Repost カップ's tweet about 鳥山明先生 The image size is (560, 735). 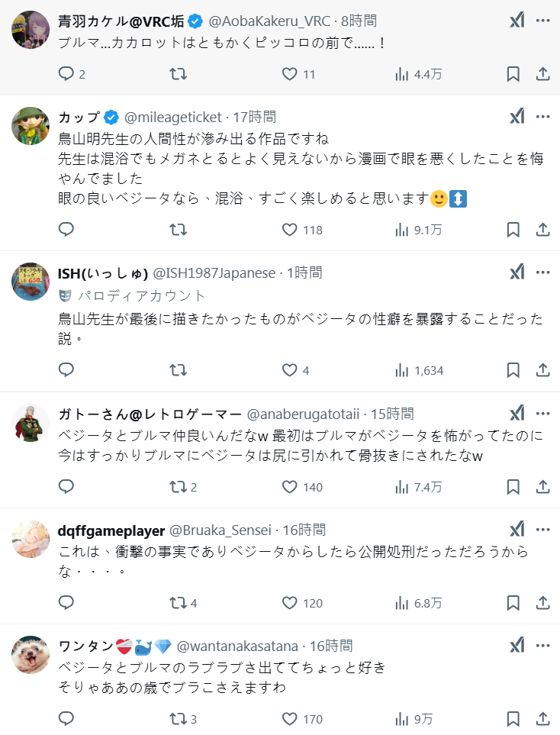(x=178, y=230)
